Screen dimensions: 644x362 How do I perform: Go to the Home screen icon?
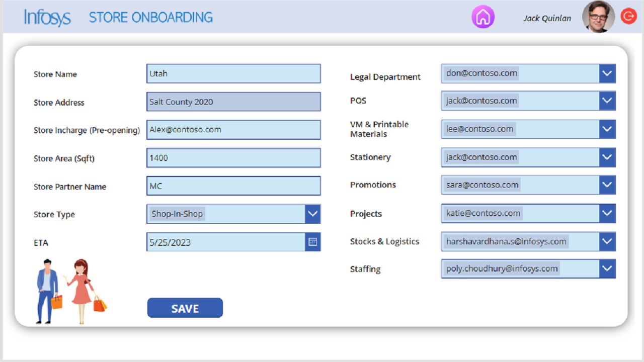point(483,17)
